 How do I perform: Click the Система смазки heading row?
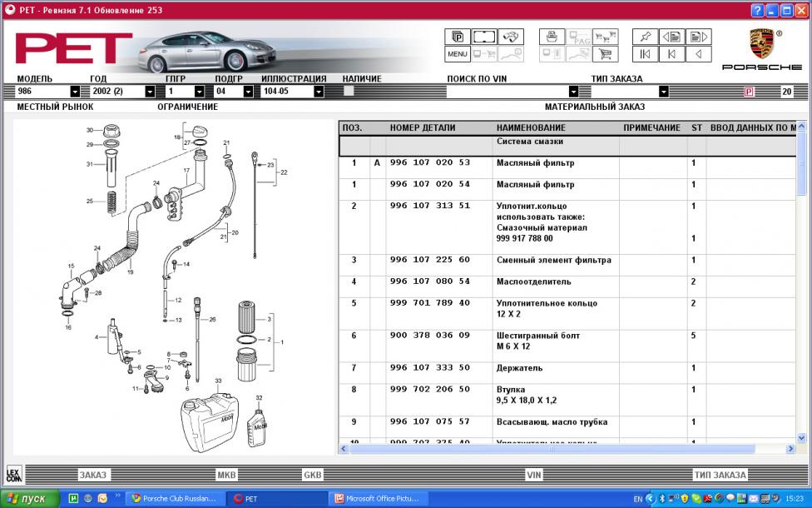click(x=567, y=146)
